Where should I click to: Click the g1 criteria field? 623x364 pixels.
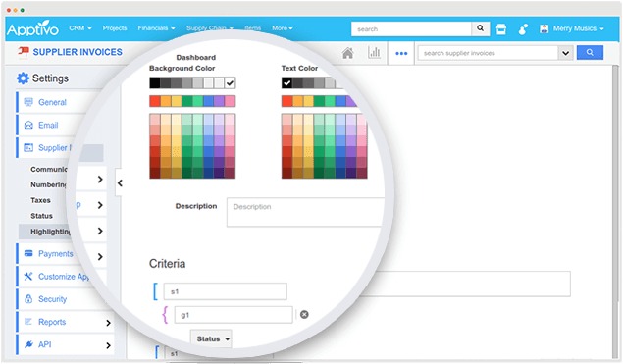[x=234, y=315]
